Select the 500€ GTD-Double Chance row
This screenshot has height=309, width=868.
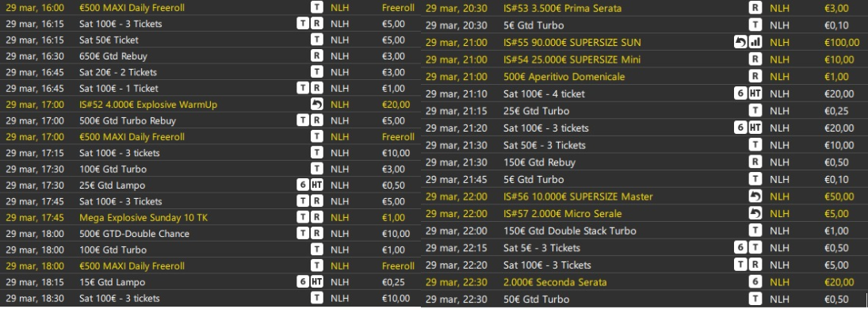tap(210, 234)
